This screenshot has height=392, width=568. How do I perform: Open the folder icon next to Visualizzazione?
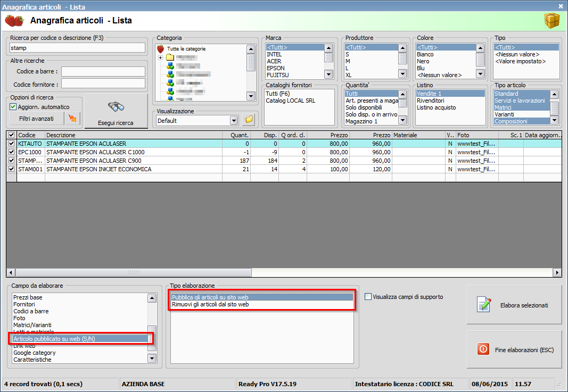249,120
